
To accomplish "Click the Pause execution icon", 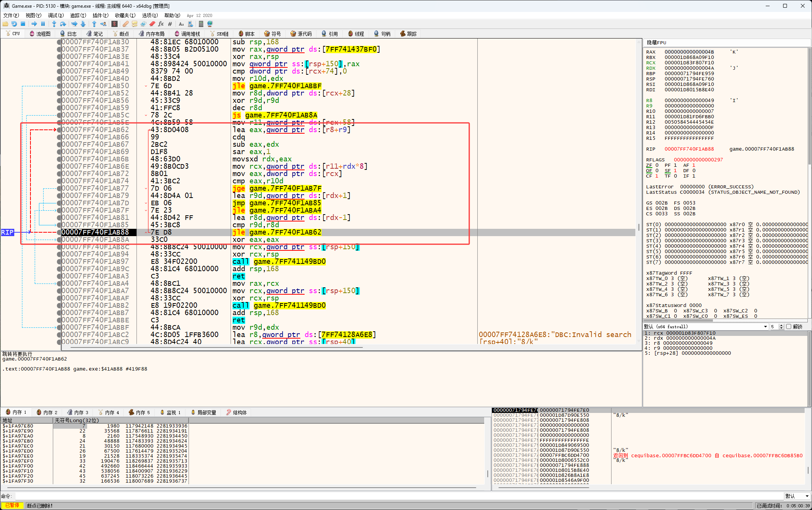I will click(x=43, y=24).
